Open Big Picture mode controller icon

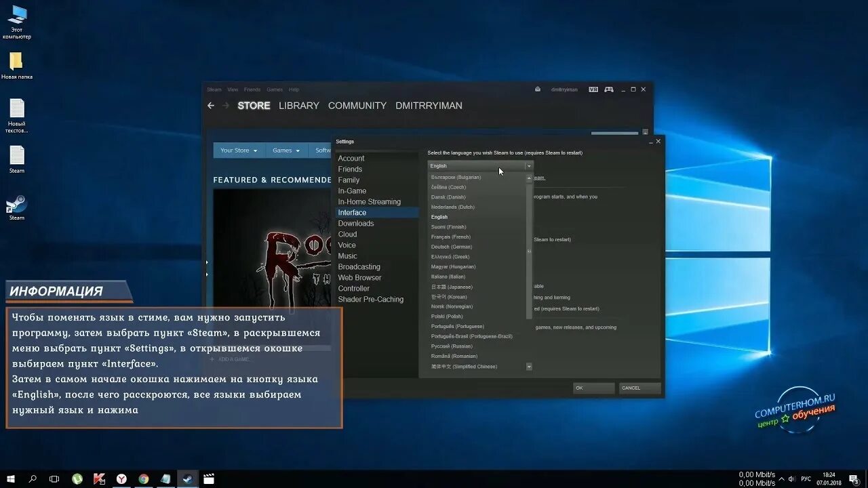pos(609,89)
